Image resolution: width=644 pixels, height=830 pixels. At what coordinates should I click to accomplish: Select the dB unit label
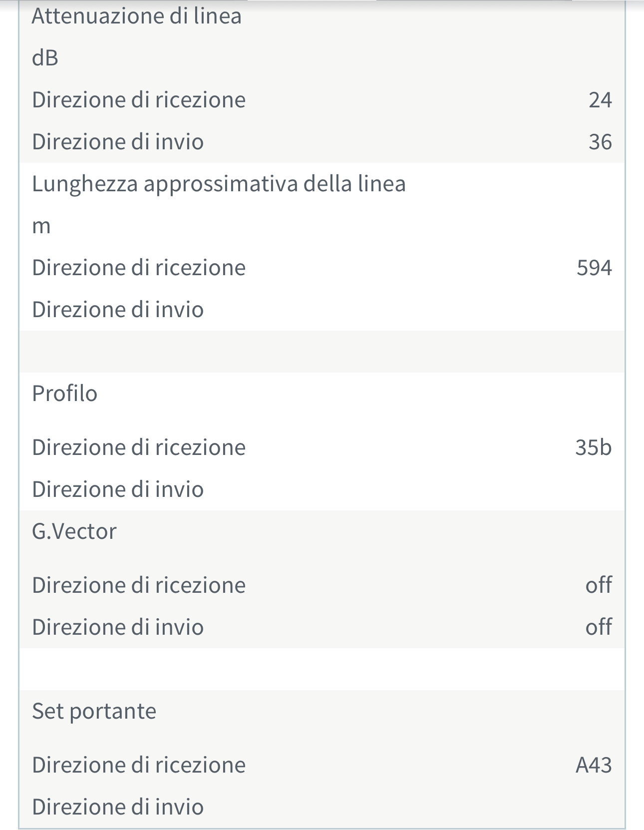(45, 58)
